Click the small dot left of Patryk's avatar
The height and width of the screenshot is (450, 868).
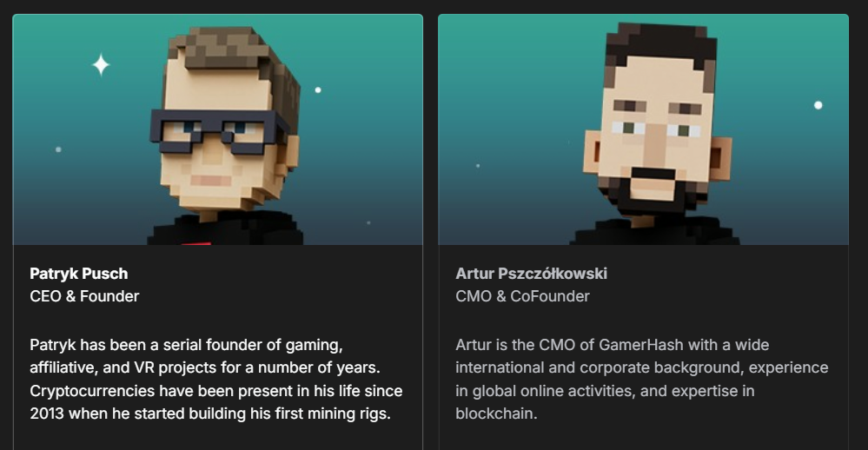point(58,149)
